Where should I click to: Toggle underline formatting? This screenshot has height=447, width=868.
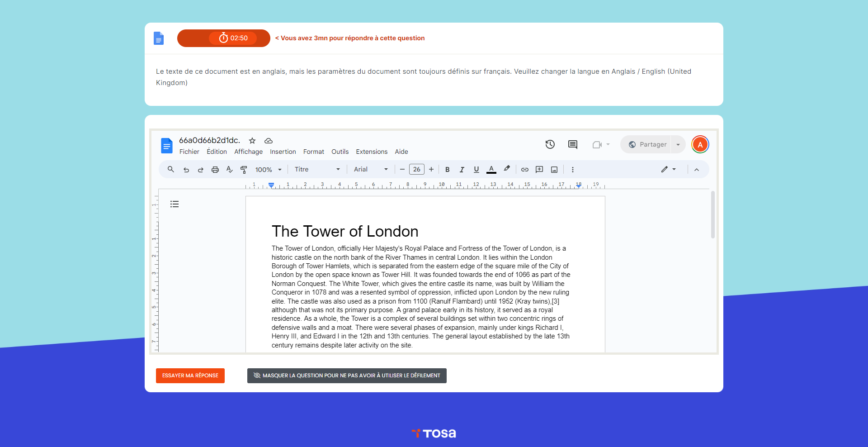[476, 170]
